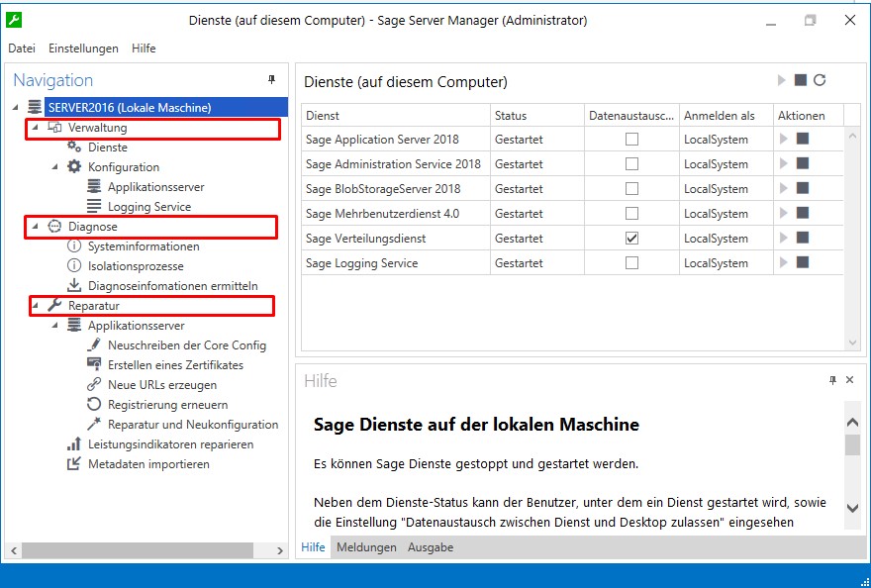Screen dimensions: 871x588
Task: Start Sage Application Server 2018 with play icon
Action: tap(784, 140)
